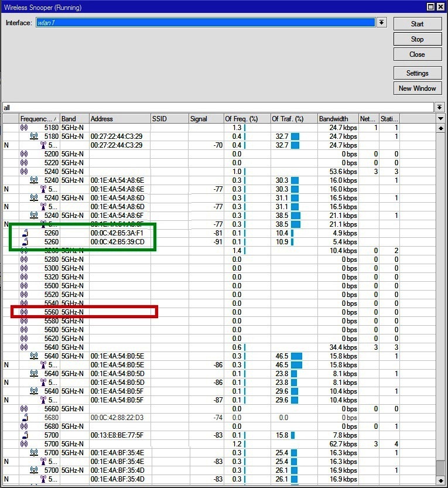The width and height of the screenshot is (448, 488).
Task: Click network icon for 00:1E:4A:54:B0:5F on 5640
Action: pyautogui.click(x=34, y=391)
